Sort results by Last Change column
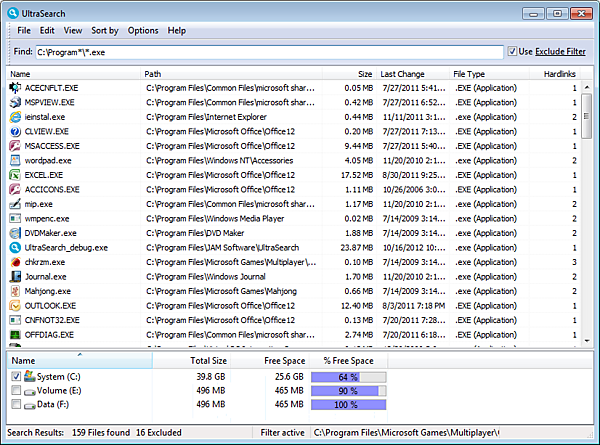This screenshot has width=600, height=445. point(413,74)
